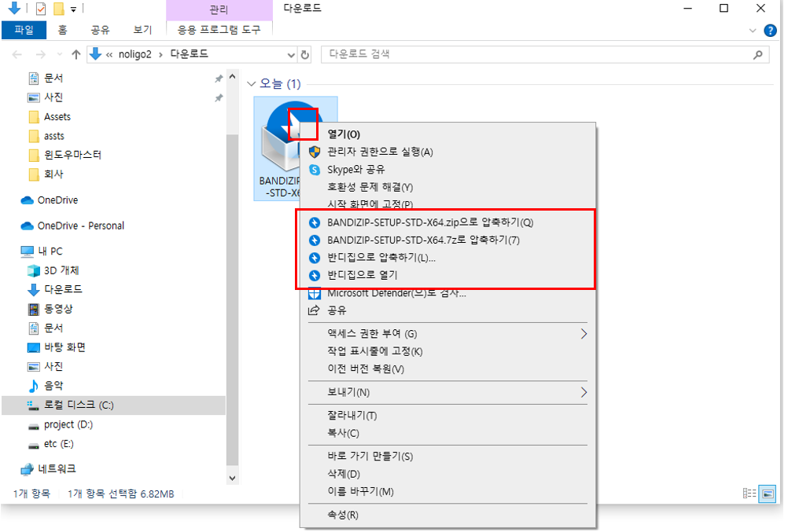The image size is (788, 532).
Task: Select 내 PC in navigation pane
Action: pyautogui.click(x=50, y=251)
